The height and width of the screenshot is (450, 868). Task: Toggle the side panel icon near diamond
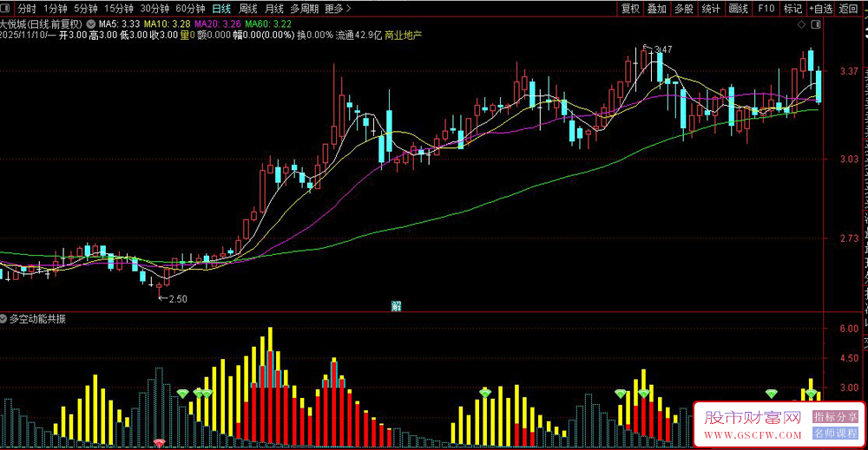coord(816,24)
